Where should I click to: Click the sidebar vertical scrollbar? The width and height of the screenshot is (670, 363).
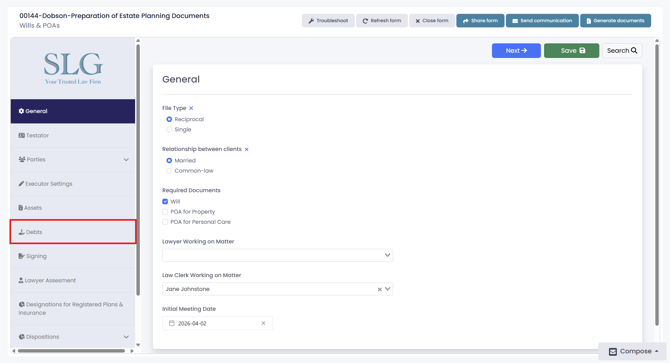point(138,170)
